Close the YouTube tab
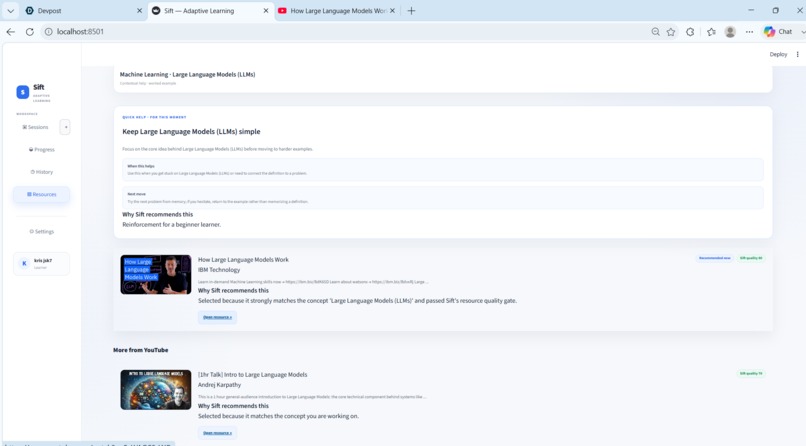The image size is (806, 446). [x=392, y=11]
